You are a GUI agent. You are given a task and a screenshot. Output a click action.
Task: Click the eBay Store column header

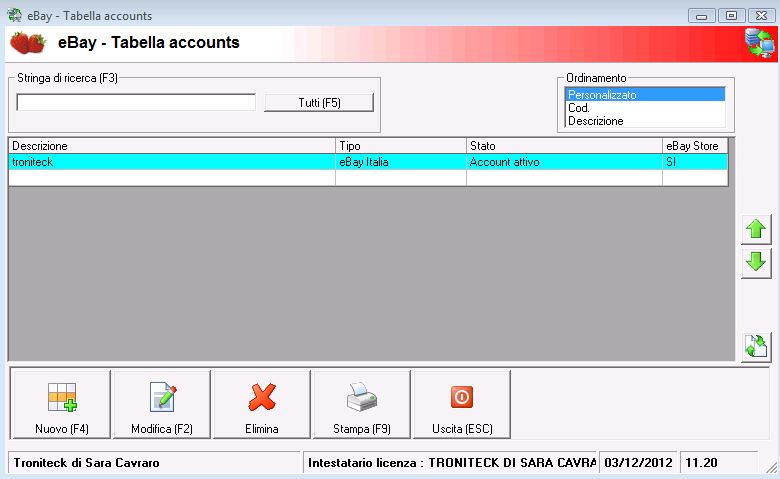point(695,146)
